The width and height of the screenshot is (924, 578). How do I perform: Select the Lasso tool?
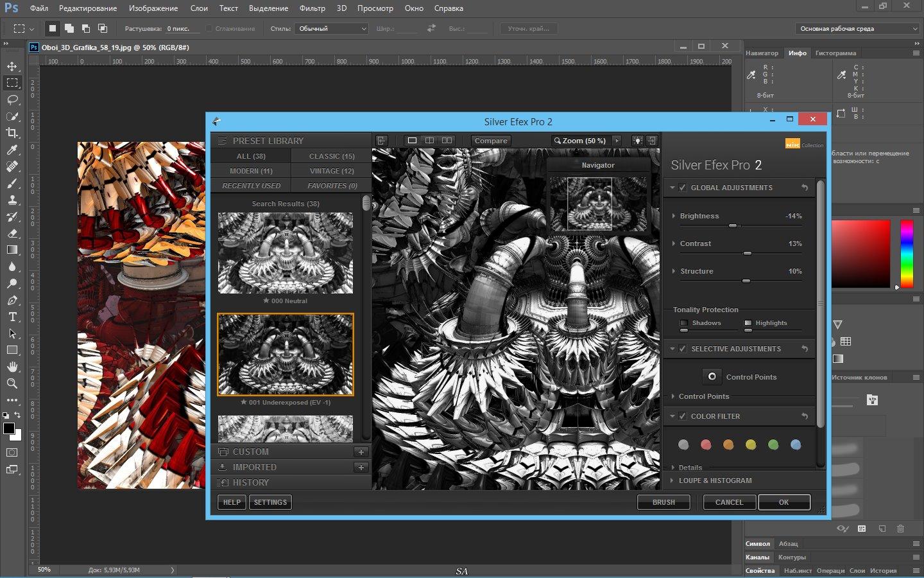coord(12,100)
